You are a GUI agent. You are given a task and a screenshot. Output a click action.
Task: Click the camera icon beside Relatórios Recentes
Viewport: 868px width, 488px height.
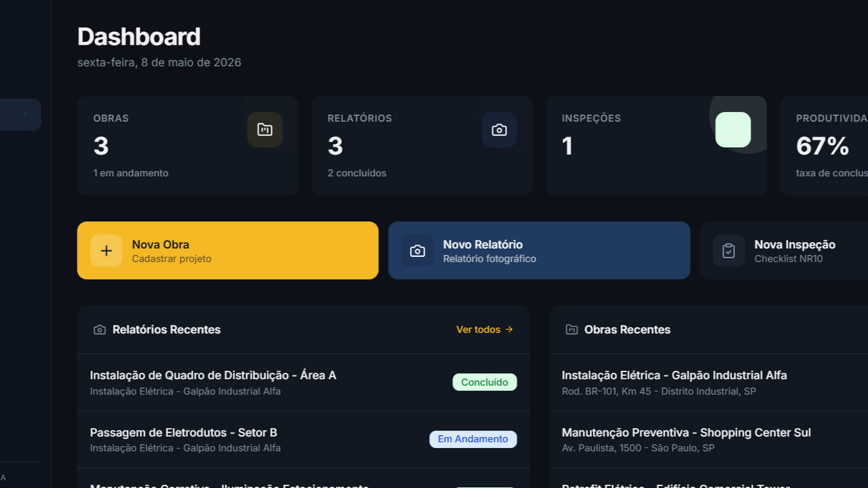[x=100, y=329]
